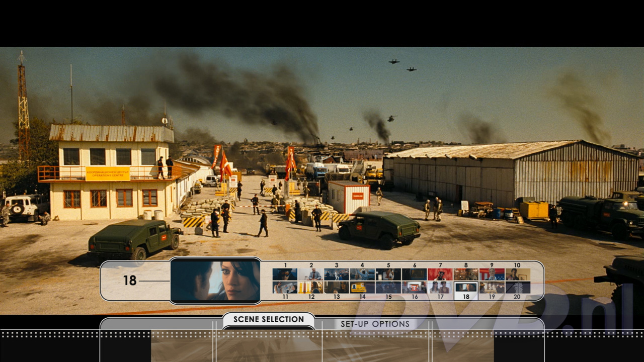Select scene 7 thumbnail

click(440, 274)
